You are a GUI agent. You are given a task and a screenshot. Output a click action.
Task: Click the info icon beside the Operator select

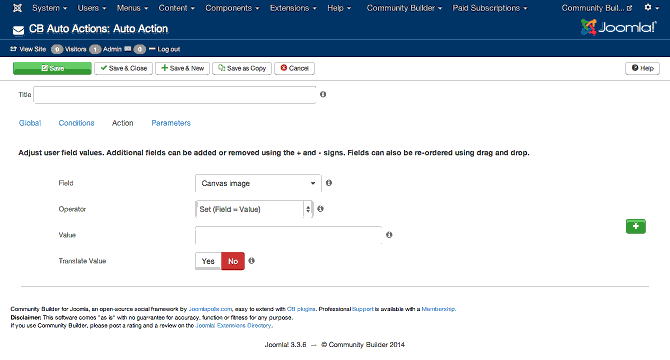coord(320,209)
